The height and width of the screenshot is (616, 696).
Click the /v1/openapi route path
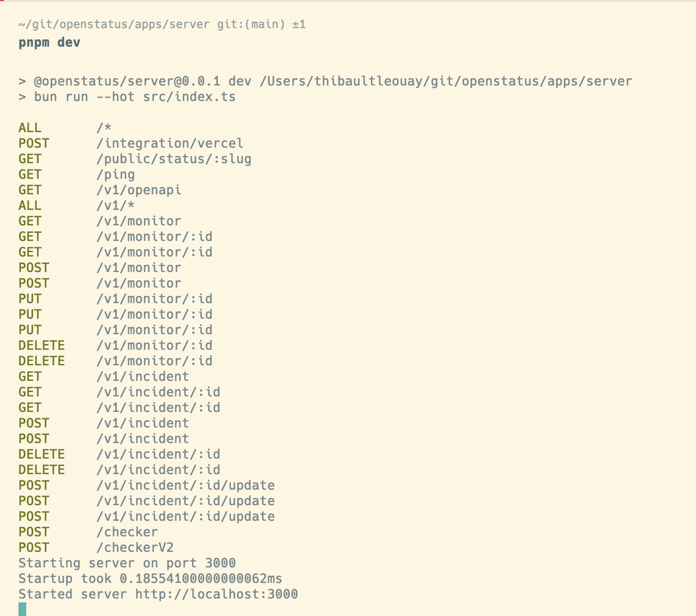pyautogui.click(x=139, y=190)
